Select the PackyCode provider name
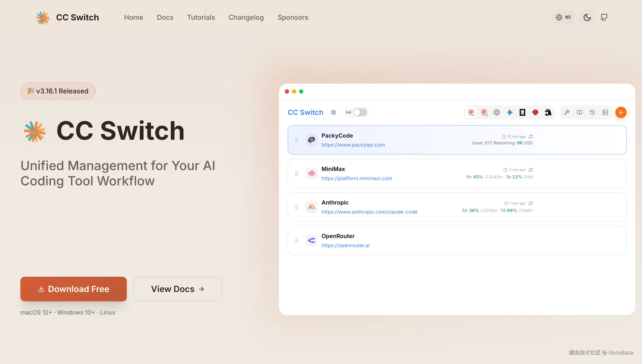The width and height of the screenshot is (642, 364). point(337,135)
